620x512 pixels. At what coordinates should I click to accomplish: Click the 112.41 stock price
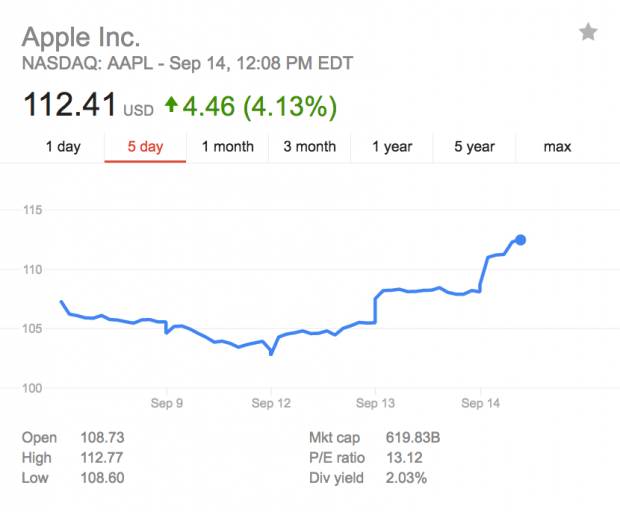[x=69, y=105]
